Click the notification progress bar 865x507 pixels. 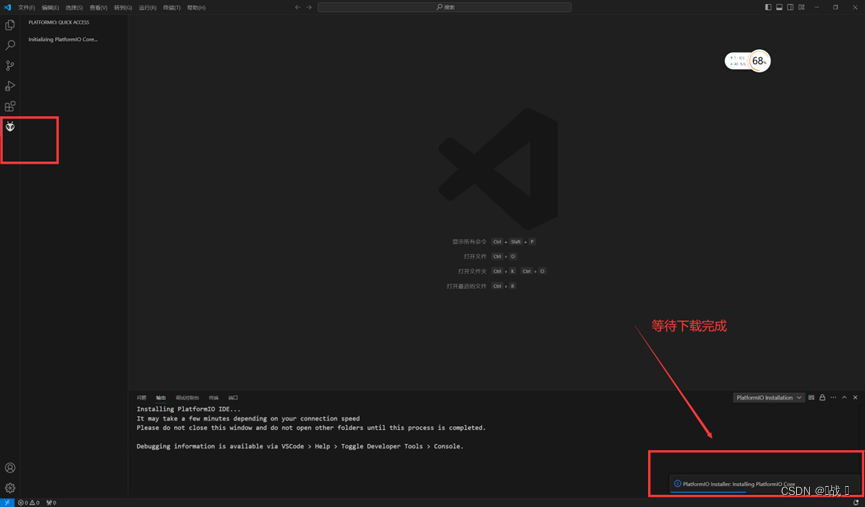point(764,492)
